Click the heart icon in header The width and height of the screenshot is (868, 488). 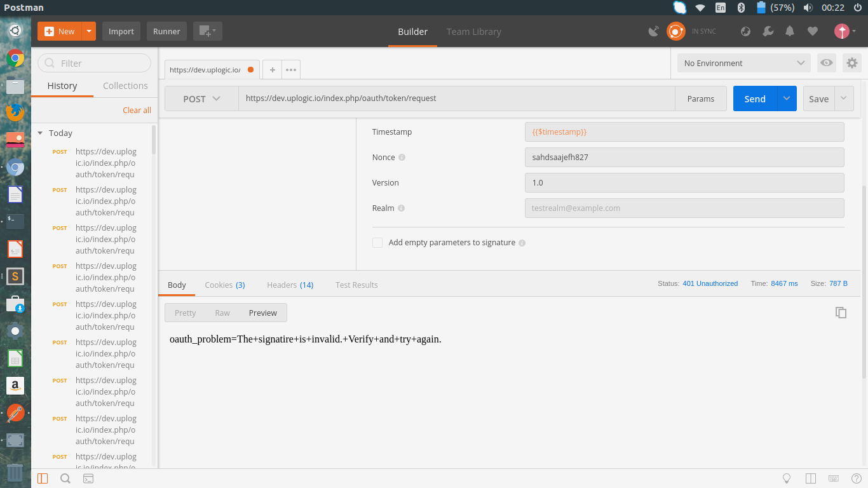(x=812, y=31)
